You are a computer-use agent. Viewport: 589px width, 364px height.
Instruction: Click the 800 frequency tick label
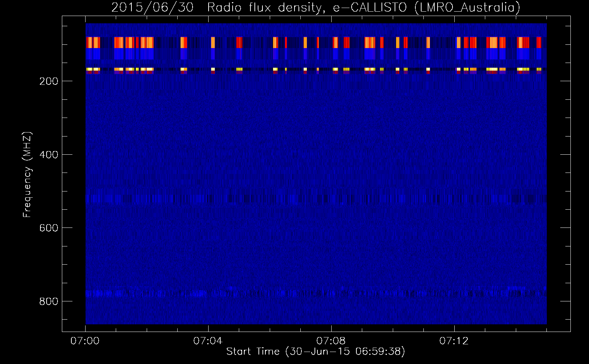pos(49,301)
